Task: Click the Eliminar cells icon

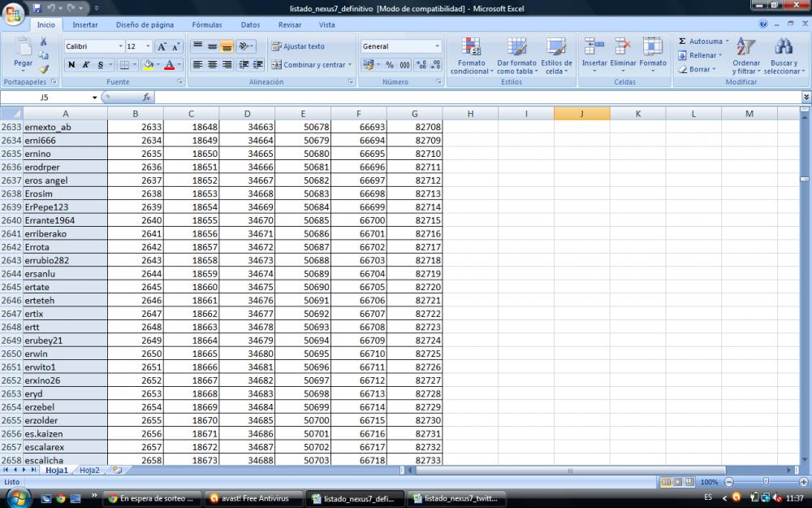Action: 623,55
